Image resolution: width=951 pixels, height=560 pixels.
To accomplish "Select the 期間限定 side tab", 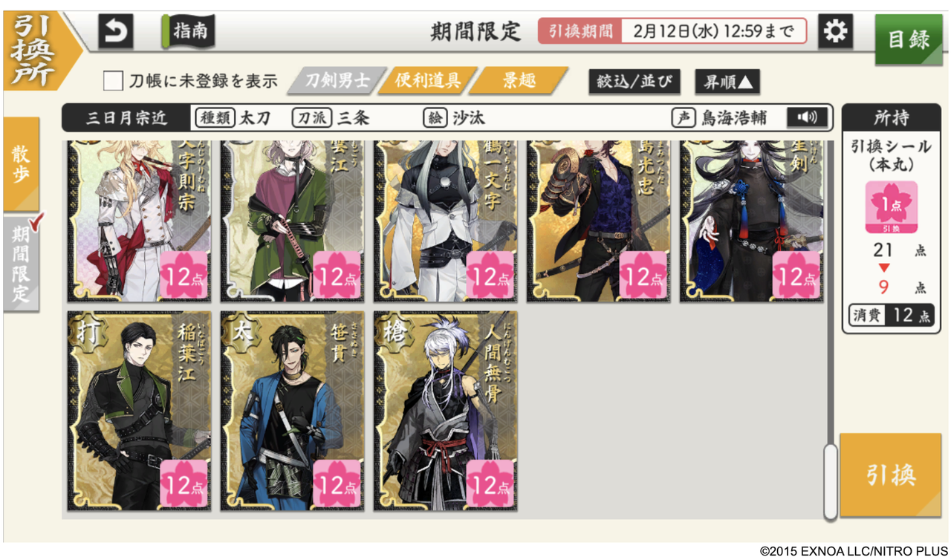I will pos(21,264).
